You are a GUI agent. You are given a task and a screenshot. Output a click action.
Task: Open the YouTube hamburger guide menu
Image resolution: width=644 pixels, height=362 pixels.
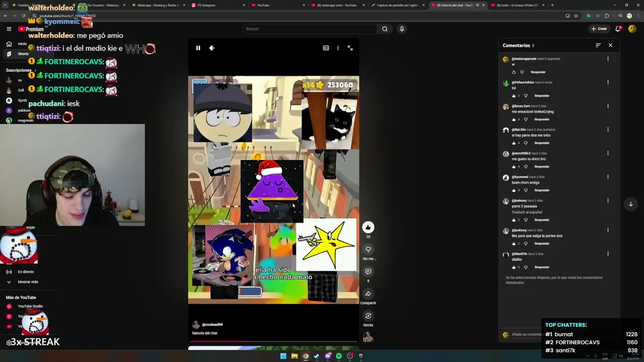(x=9, y=29)
